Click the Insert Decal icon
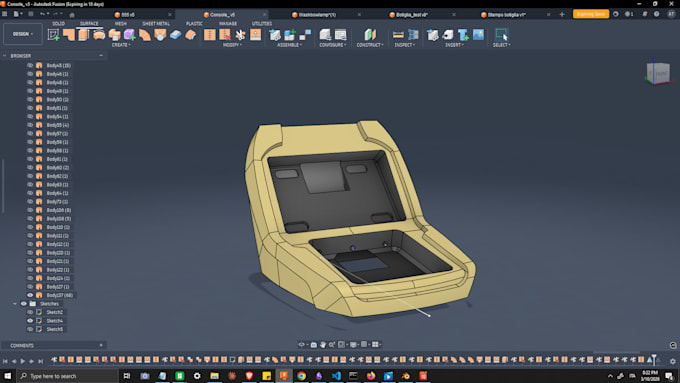680x383 pixels. (x=448, y=35)
